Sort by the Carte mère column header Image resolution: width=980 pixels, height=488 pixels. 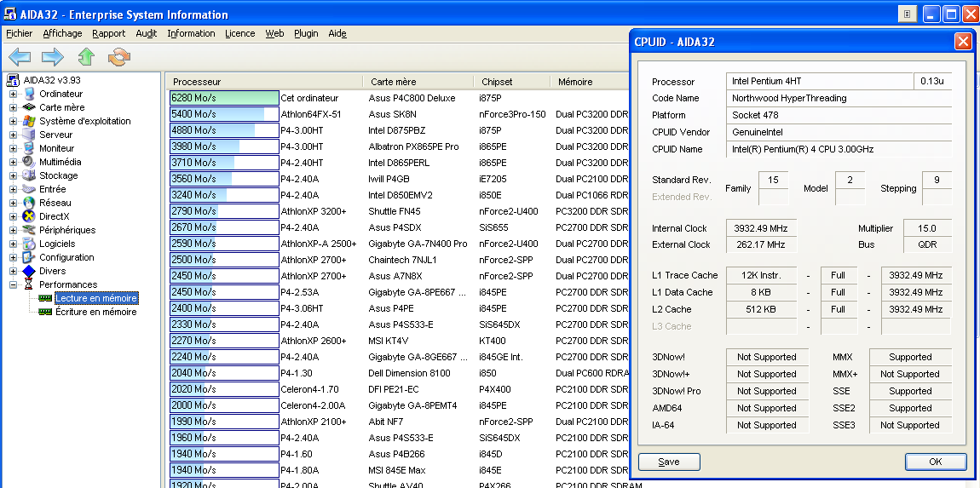418,82
